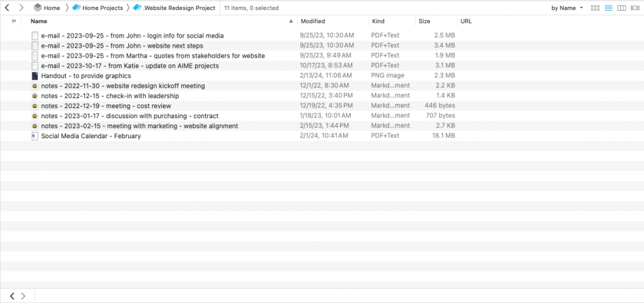This screenshot has height=303, width=644.
Task: Select notes on website redesign kickoff meeting
Action: pos(123,85)
